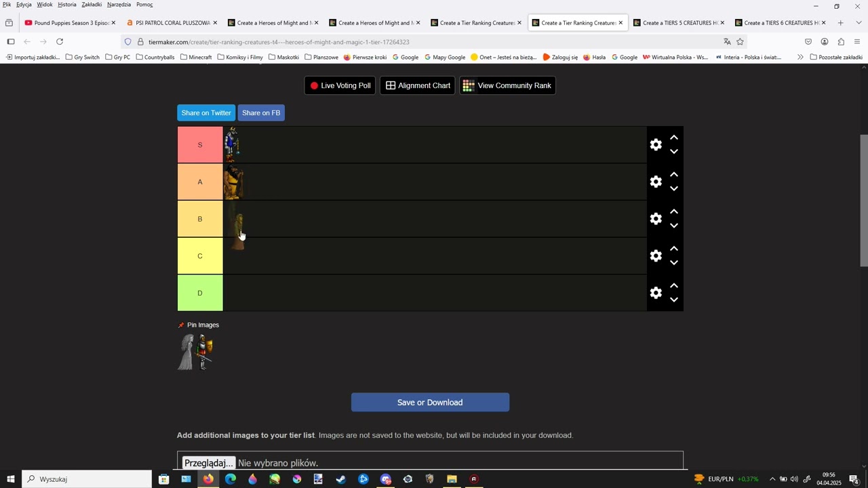Open settings gear for D tier row

point(656,293)
